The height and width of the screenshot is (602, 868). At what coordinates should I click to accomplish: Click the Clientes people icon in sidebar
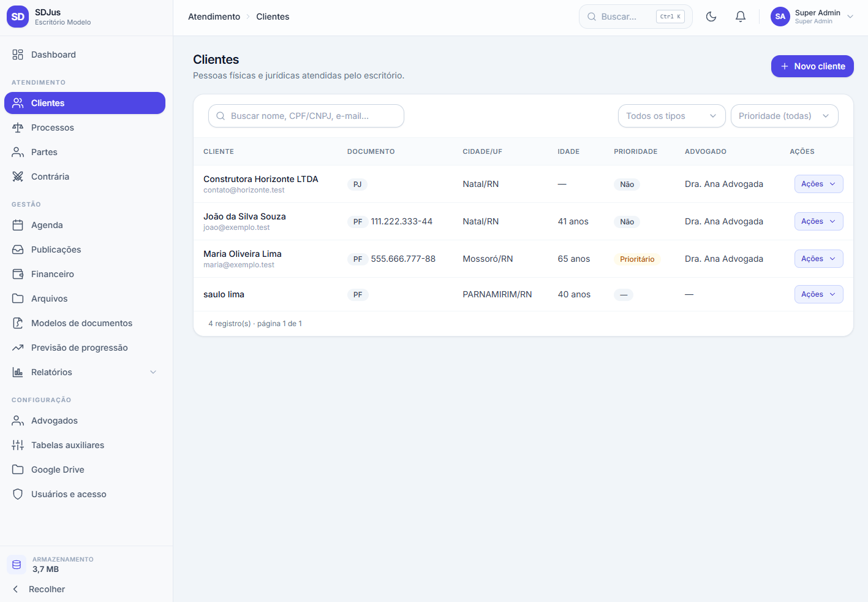coord(18,103)
